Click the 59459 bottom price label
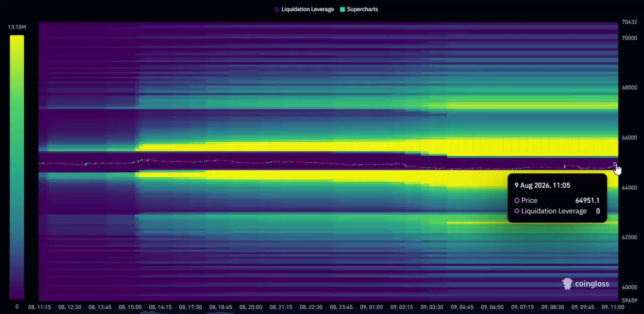Screen dimensions: 644x314 [630, 300]
